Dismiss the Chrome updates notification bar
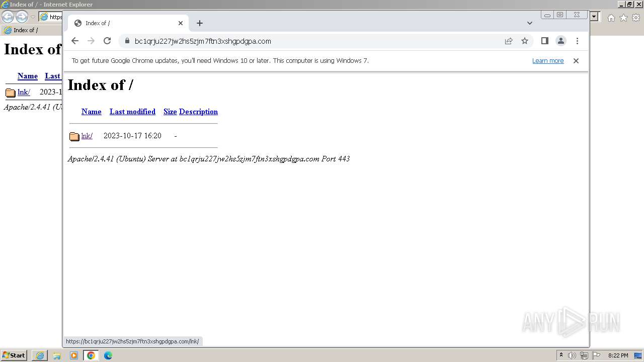 pyautogui.click(x=576, y=61)
